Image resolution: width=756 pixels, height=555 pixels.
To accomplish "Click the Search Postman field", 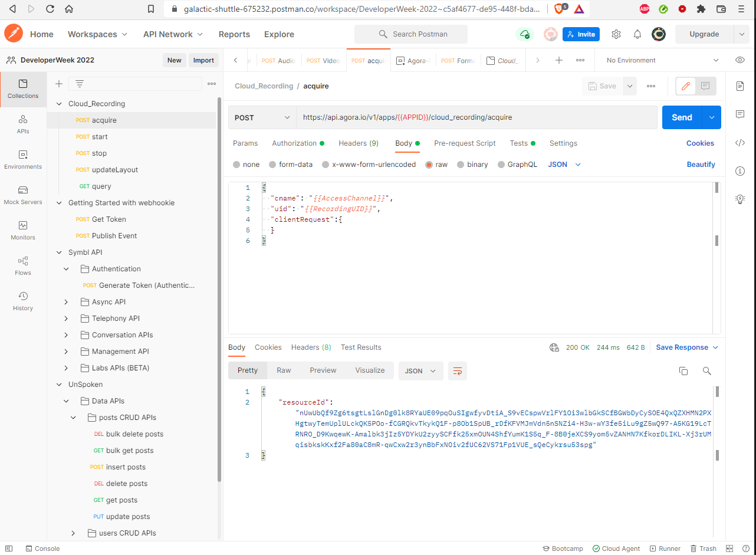I will coord(411,34).
